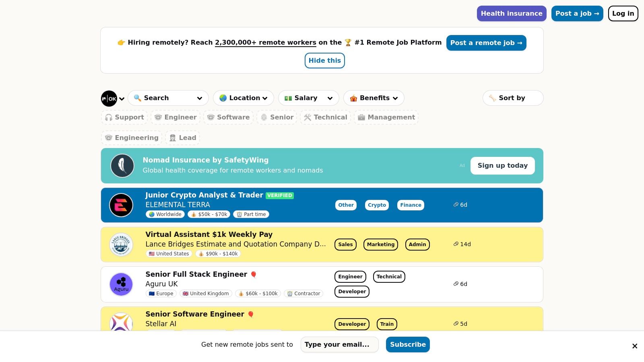The image size is (644, 362).
Task: Open the Sort by dropdown
Action: (x=513, y=98)
